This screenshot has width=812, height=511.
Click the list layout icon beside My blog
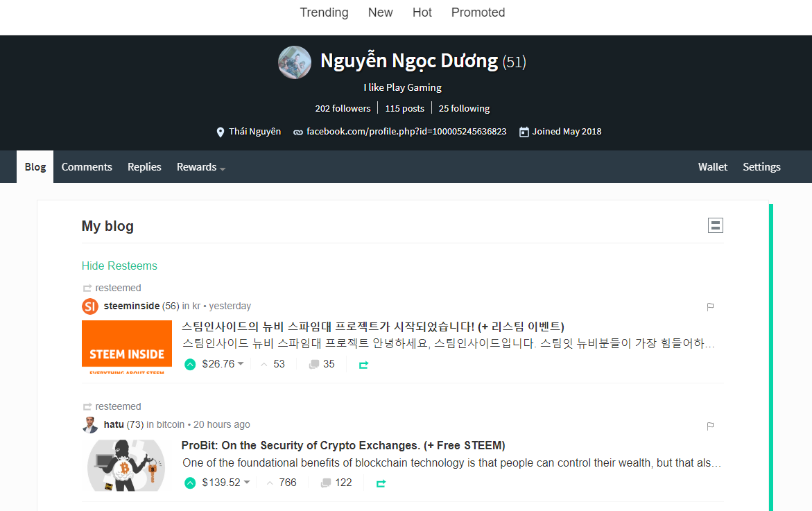click(x=715, y=225)
